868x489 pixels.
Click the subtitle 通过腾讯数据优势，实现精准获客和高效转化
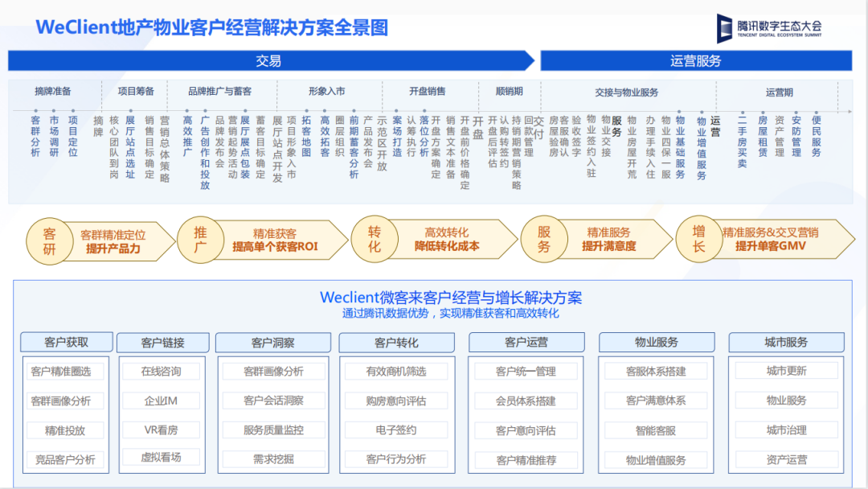[x=451, y=314]
